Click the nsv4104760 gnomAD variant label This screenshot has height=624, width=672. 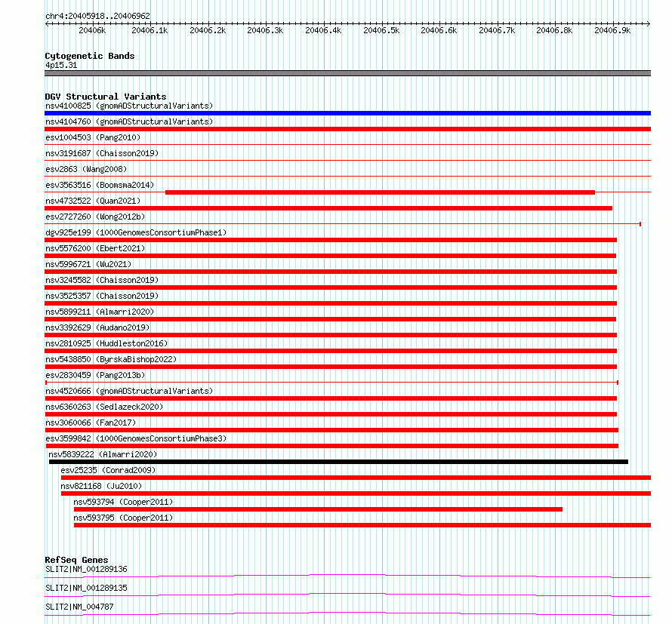[129, 121]
